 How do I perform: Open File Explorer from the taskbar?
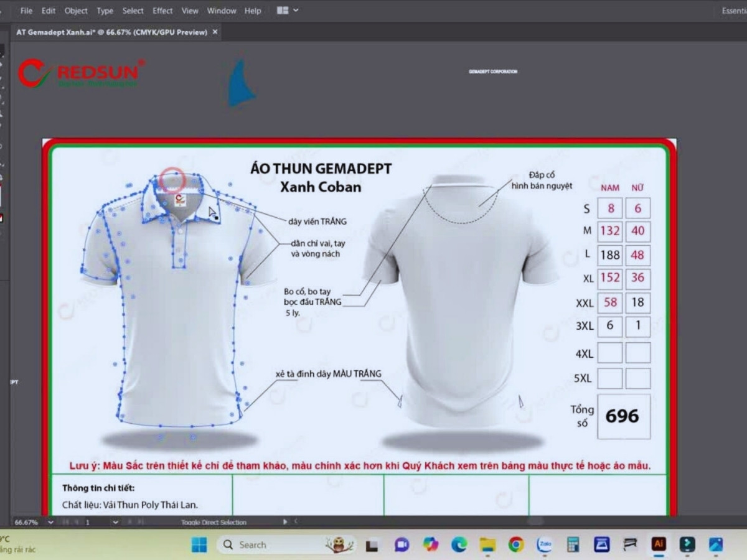[487, 544]
